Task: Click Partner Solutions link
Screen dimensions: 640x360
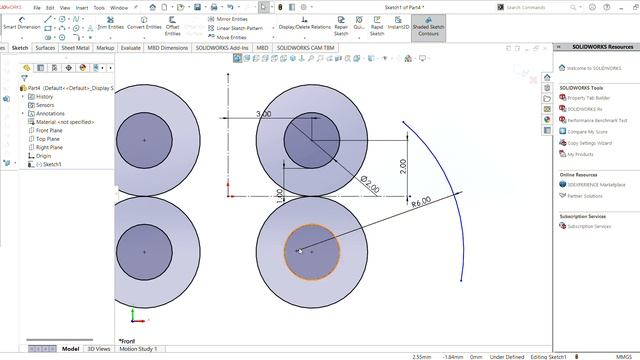Action: tap(584, 196)
